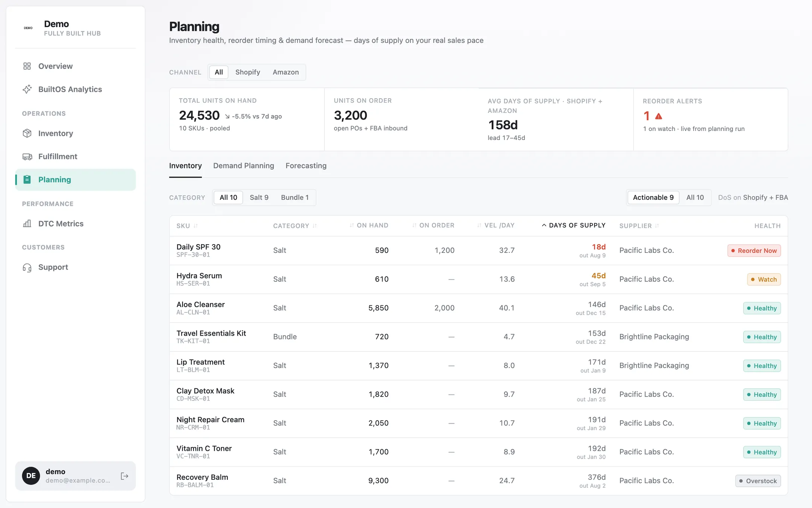Screen dimensions: 812x508
Task: Click the DE user avatar
Action: click(x=31, y=476)
